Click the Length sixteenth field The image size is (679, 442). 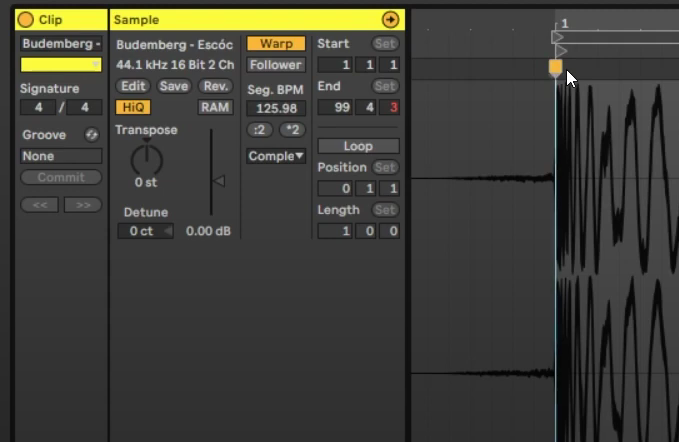pyautogui.click(x=389, y=231)
